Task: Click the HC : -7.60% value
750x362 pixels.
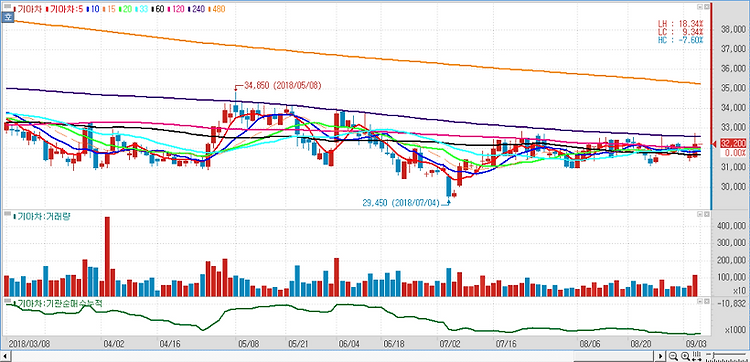Action: (x=681, y=40)
